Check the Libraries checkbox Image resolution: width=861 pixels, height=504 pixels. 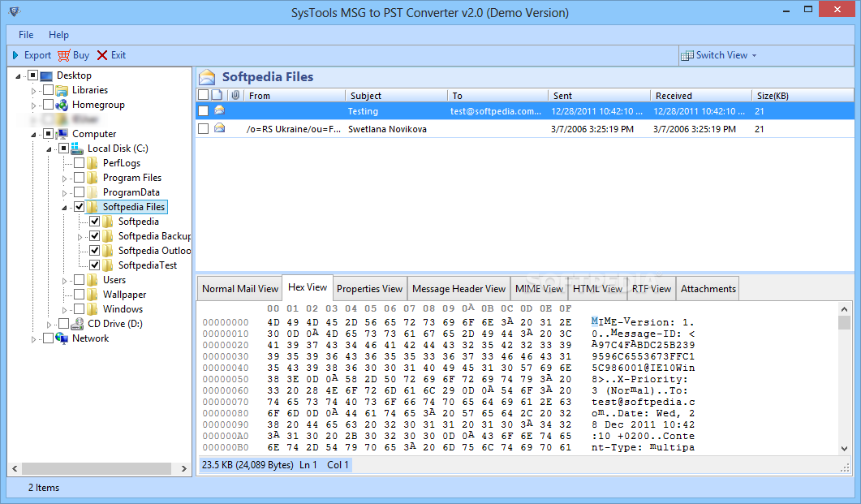click(49, 90)
